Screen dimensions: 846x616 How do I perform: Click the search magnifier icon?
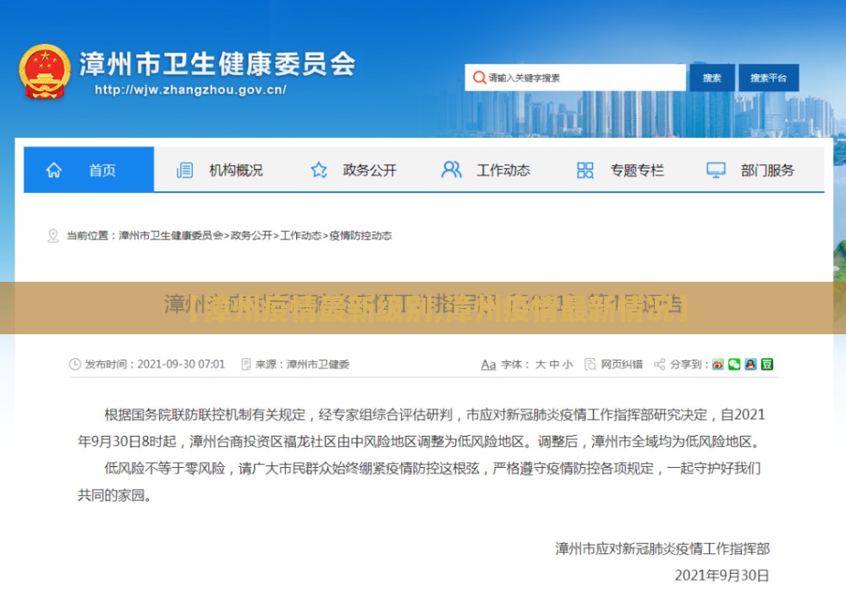click(x=479, y=78)
